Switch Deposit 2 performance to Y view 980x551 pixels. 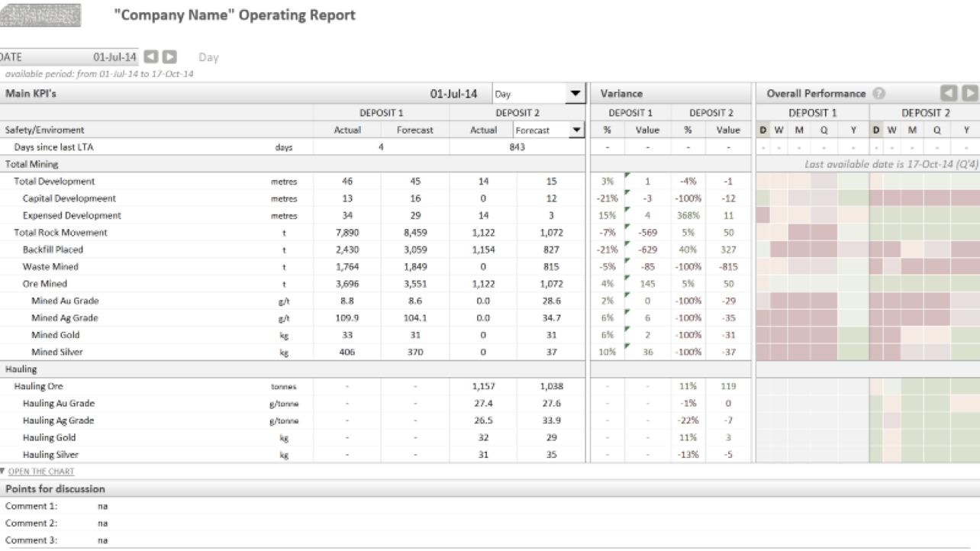(x=967, y=130)
